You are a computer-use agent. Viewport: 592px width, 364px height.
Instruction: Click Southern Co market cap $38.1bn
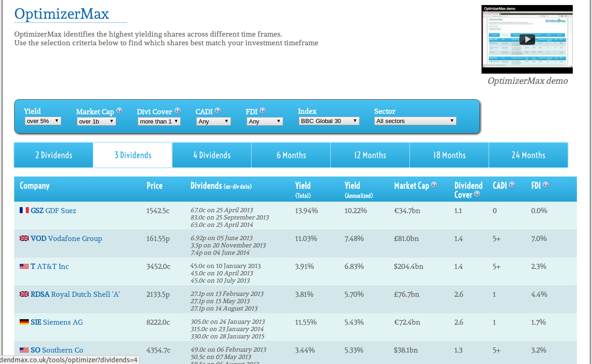406,350
